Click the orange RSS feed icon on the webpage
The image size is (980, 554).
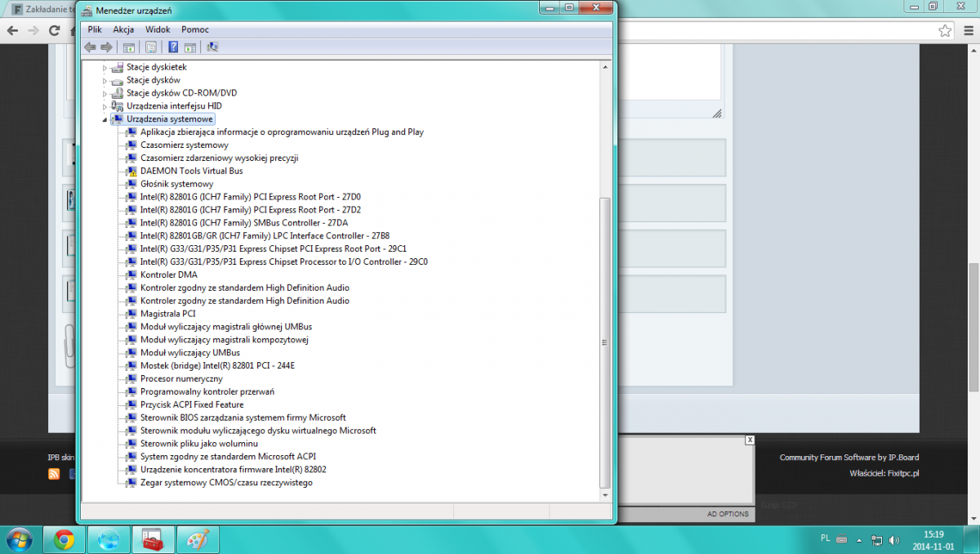pyautogui.click(x=55, y=473)
